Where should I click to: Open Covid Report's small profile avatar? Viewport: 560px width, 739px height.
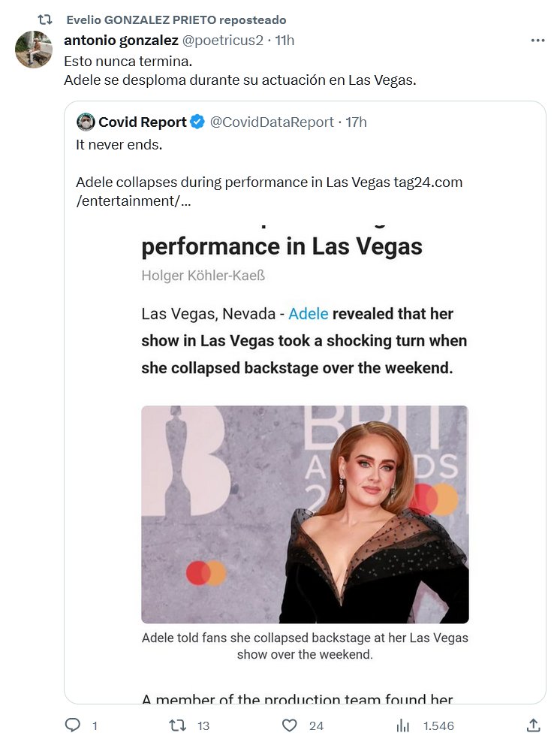86,122
